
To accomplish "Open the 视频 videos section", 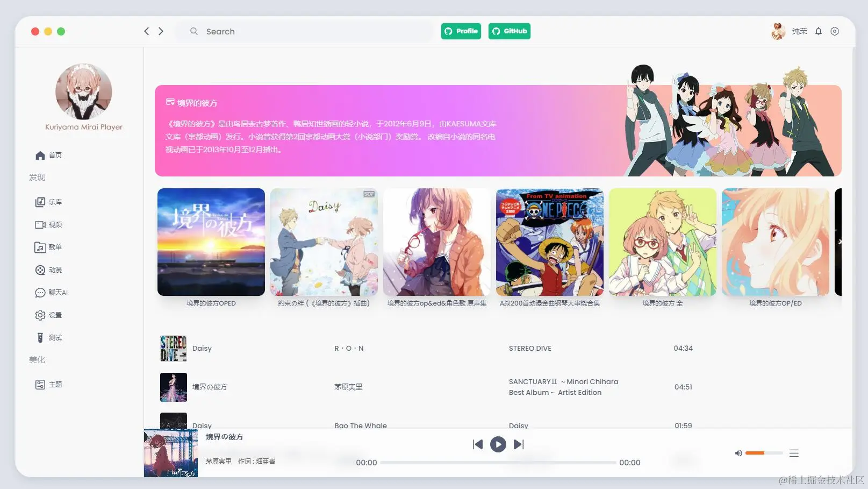I will [54, 224].
